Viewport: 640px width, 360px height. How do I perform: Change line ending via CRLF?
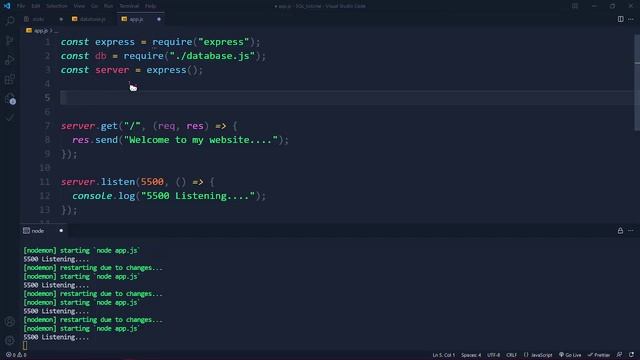point(511,355)
